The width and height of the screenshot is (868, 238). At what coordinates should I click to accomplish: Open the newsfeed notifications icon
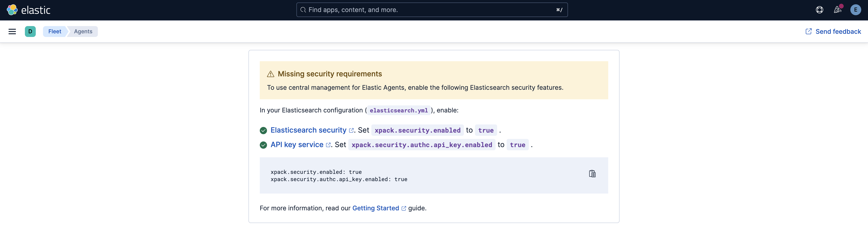[837, 10]
